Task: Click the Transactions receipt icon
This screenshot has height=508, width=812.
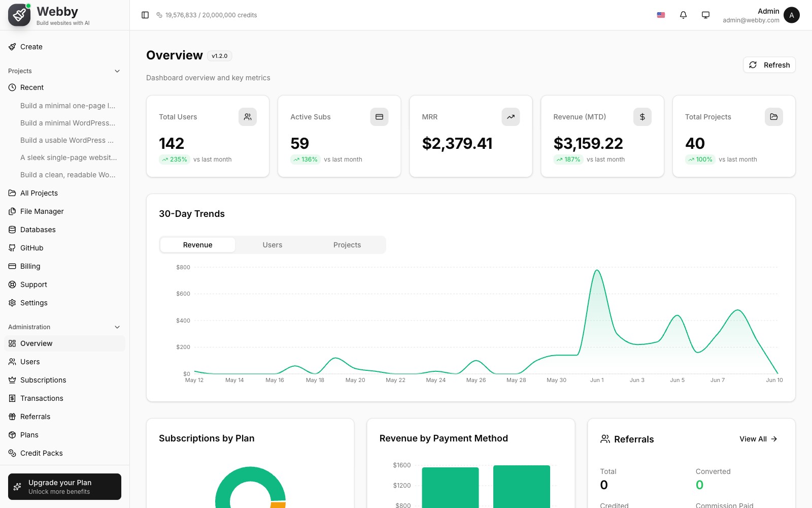Action: 12,398
